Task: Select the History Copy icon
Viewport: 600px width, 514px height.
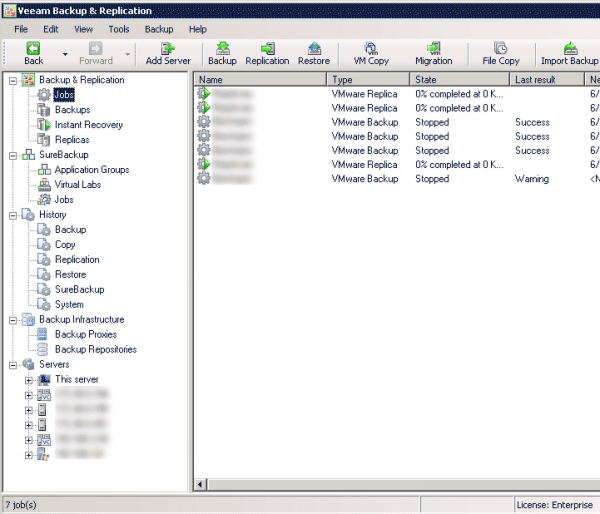Action: point(44,245)
